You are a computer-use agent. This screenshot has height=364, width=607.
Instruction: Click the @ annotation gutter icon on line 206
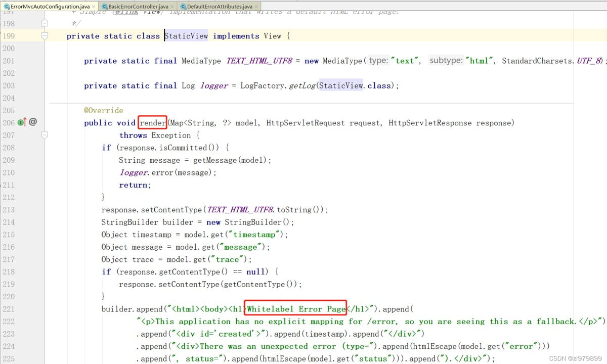[x=33, y=122]
